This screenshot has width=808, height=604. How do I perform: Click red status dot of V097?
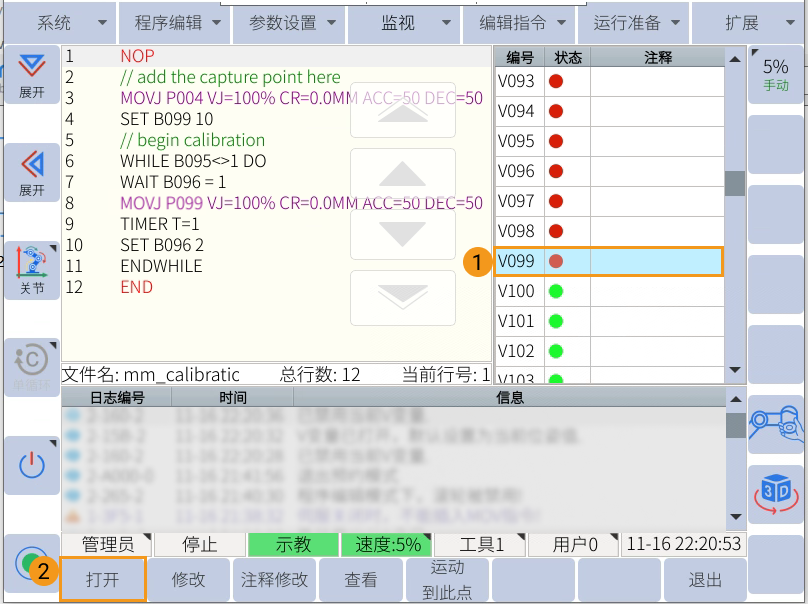[x=556, y=201]
